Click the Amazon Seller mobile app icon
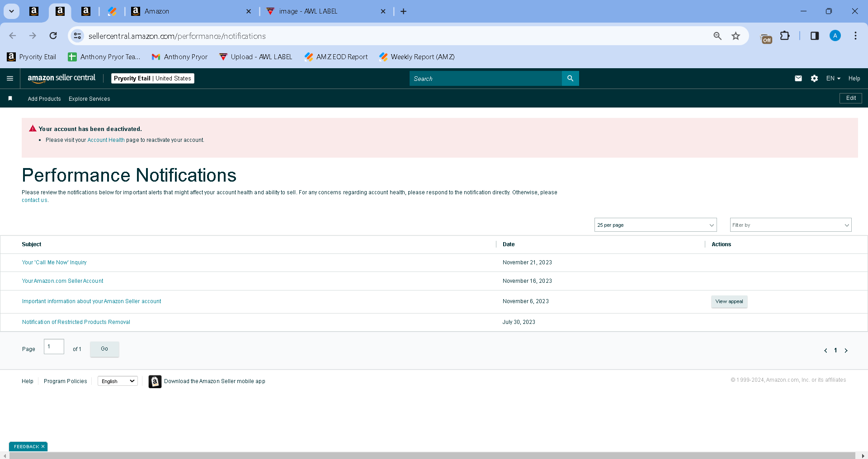The height and width of the screenshot is (459, 868). coord(155,382)
